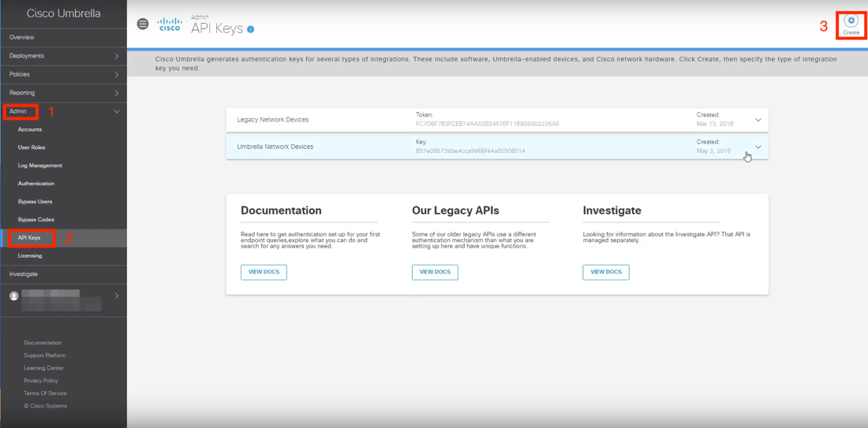Viewport: 868px width, 428px height.
Task: Click the Legacy Network Devices token value
Action: [487, 124]
